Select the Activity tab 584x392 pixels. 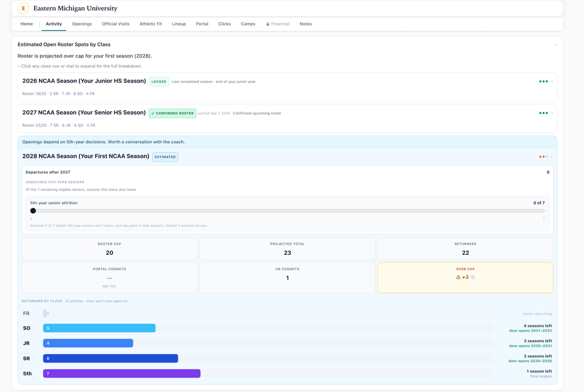click(x=54, y=24)
